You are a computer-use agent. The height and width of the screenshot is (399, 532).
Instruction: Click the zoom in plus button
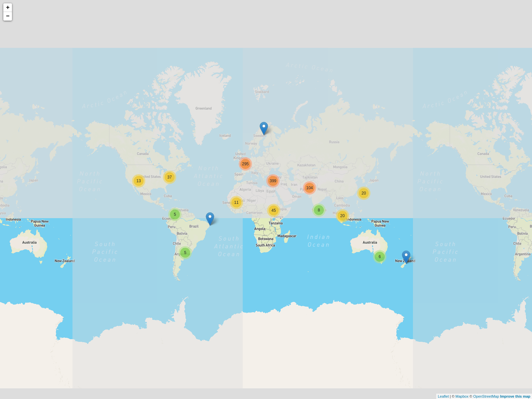(8, 7)
